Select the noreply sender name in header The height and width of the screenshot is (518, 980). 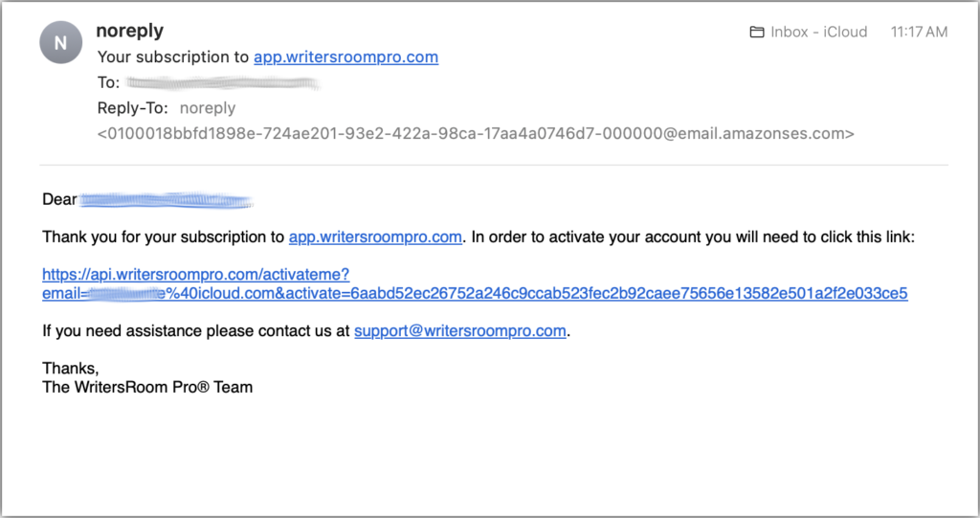(x=130, y=30)
